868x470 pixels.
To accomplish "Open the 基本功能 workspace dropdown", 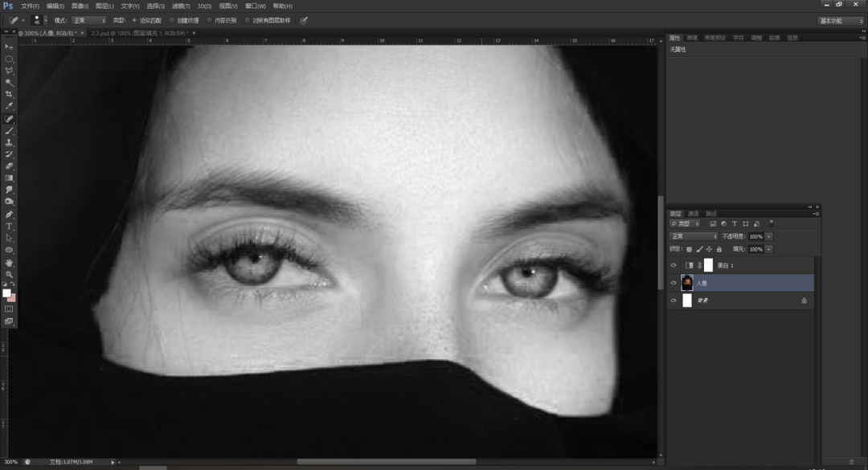I will pos(841,21).
